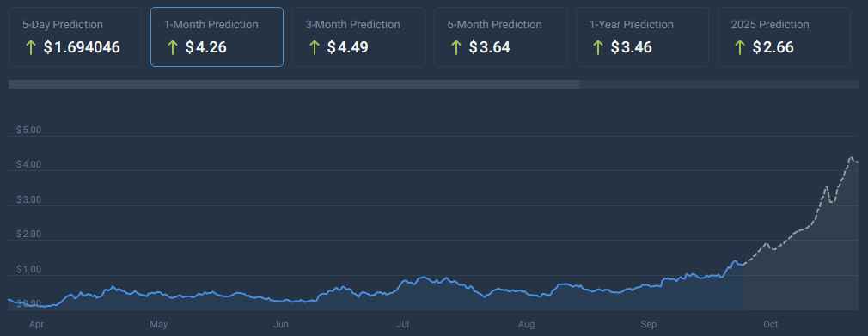Click the green arrow beside $2.66
The height and width of the screenshot is (336, 868).
click(739, 47)
